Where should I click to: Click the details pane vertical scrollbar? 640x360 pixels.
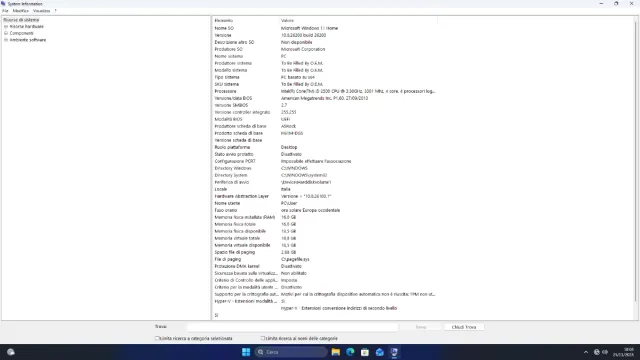(x=636, y=163)
